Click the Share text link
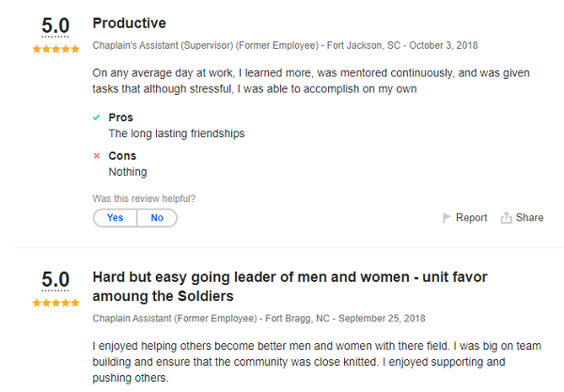This screenshot has height=392, width=564. click(529, 218)
